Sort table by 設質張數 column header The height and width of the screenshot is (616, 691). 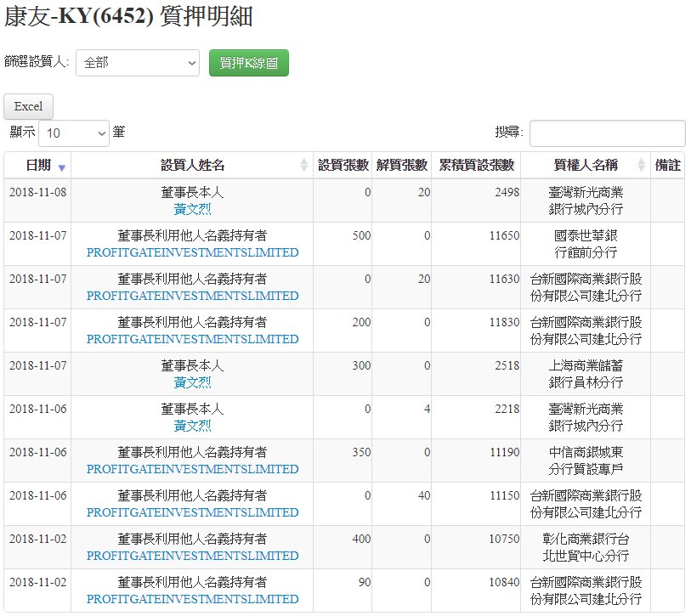pos(343,166)
